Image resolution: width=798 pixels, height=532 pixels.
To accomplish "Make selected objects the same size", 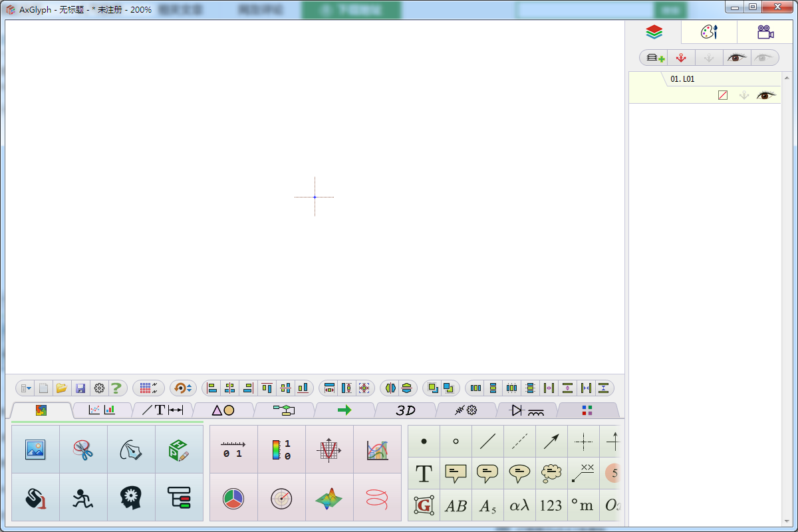I will (364, 388).
